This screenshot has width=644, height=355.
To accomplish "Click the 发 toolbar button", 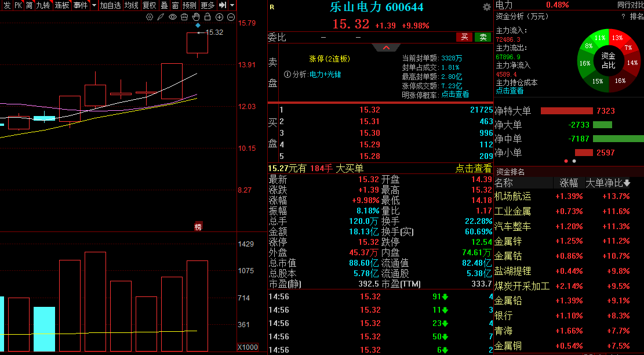I will tap(7, 5).
